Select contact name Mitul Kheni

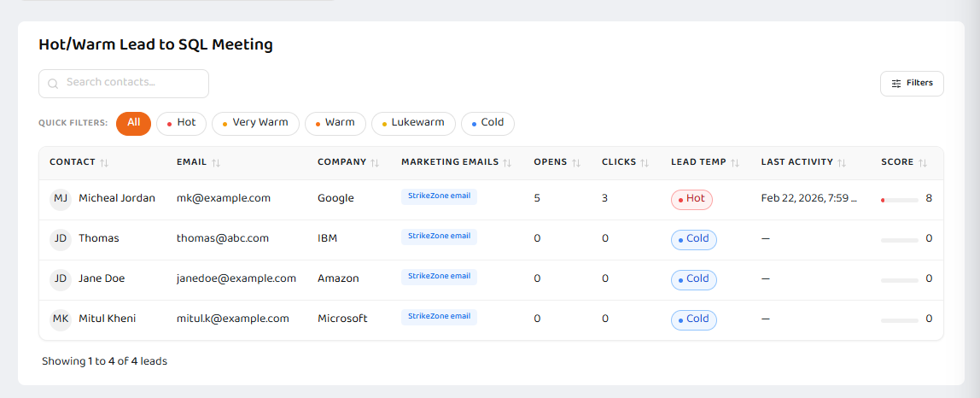[x=107, y=319]
